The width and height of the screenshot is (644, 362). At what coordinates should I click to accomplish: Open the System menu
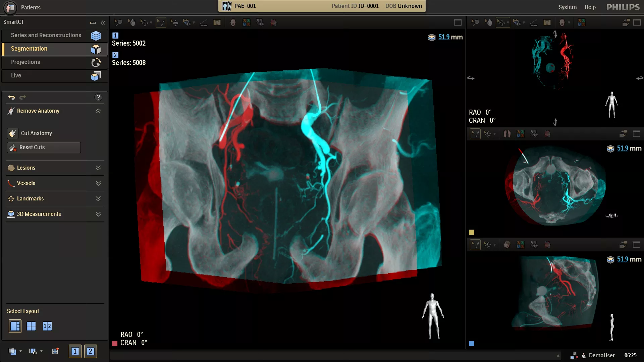tap(568, 7)
